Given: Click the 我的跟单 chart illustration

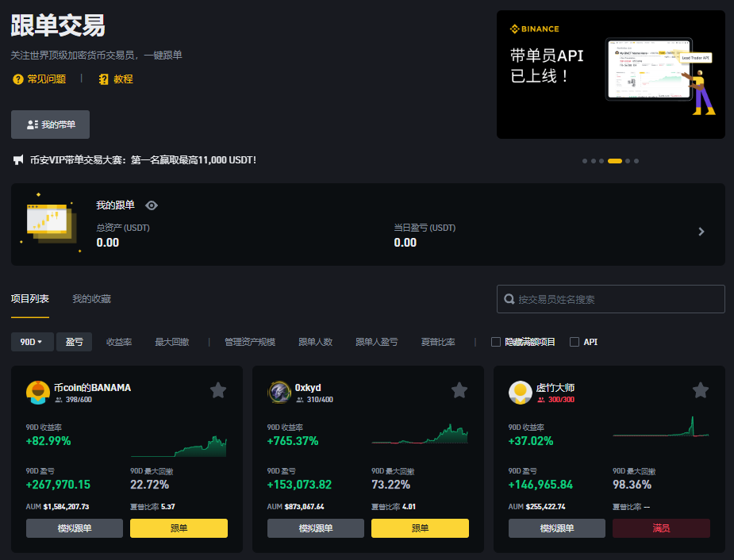Looking at the screenshot, I should (51, 223).
